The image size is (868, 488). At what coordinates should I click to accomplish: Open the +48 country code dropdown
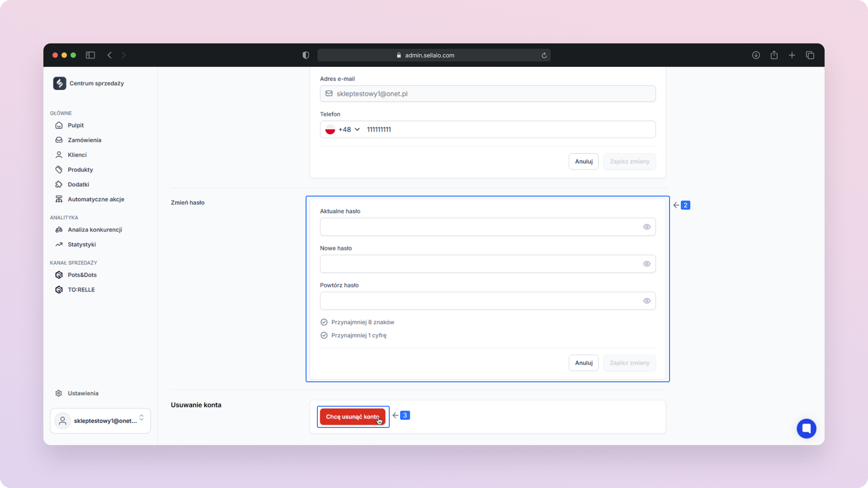pos(349,129)
